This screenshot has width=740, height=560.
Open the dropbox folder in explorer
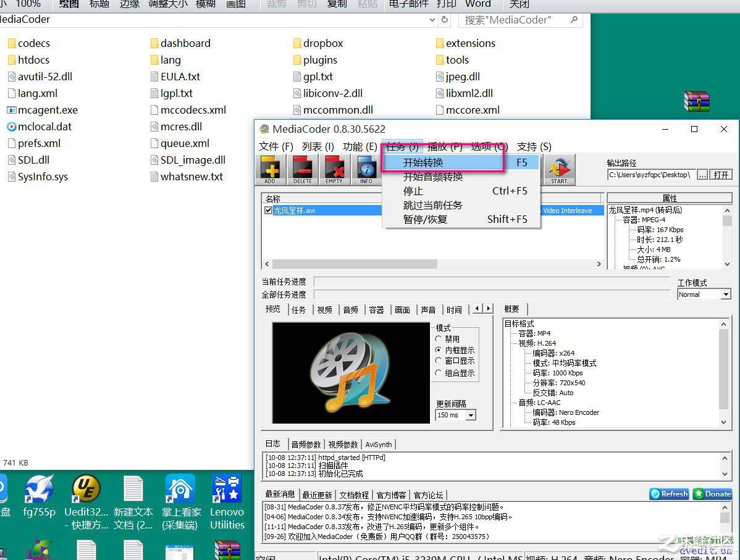[317, 43]
